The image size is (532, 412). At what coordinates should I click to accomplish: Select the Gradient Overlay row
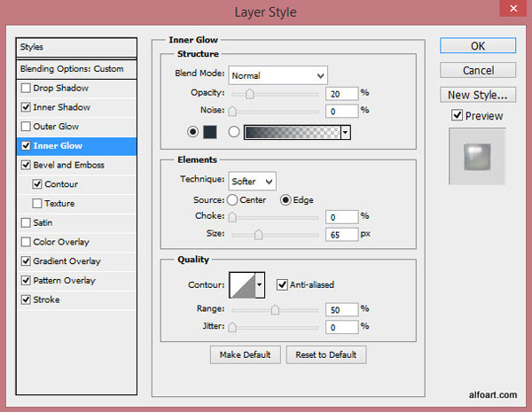(76, 261)
